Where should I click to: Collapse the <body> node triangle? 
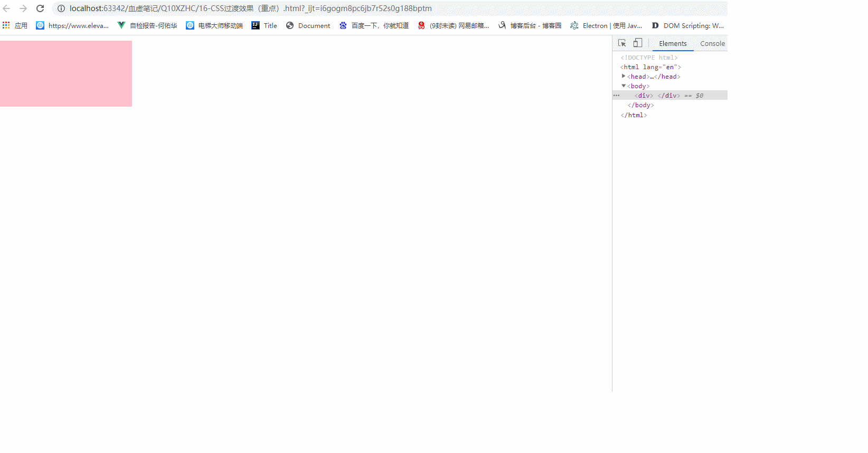tap(624, 86)
